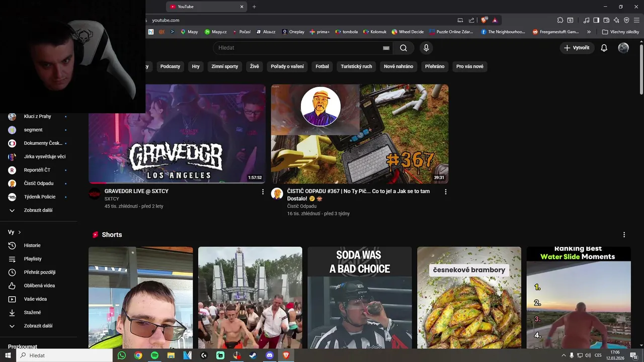
Task: Play the česnekové brambory Short
Action: pos(469,298)
